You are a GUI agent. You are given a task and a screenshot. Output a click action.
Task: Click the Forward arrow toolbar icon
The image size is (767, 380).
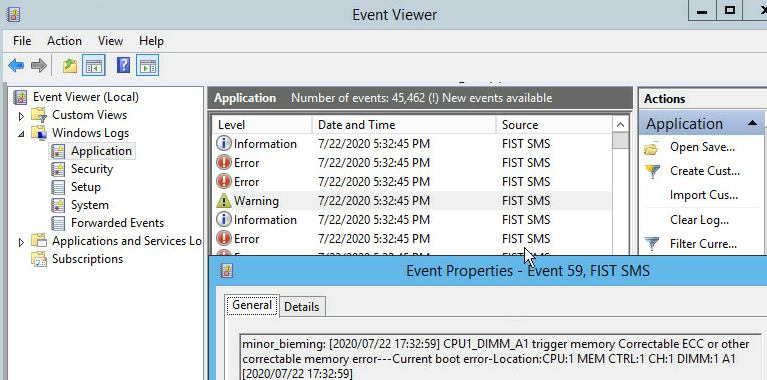point(39,66)
